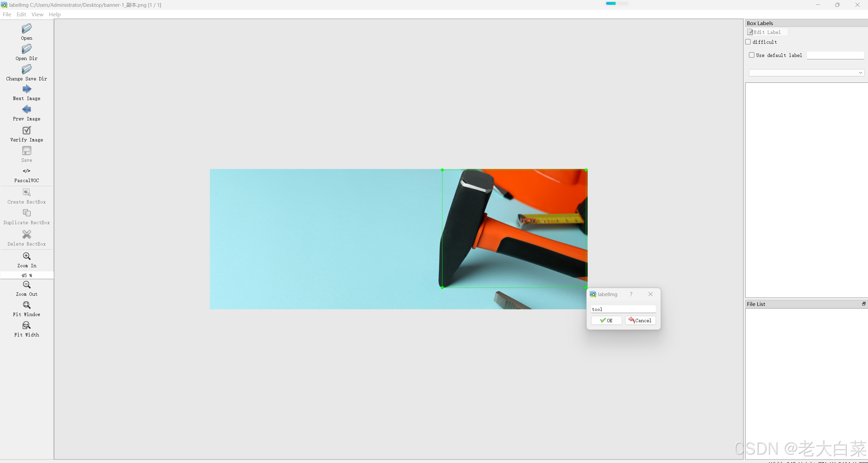Click the Verify Image checkmark icon

pyautogui.click(x=26, y=131)
